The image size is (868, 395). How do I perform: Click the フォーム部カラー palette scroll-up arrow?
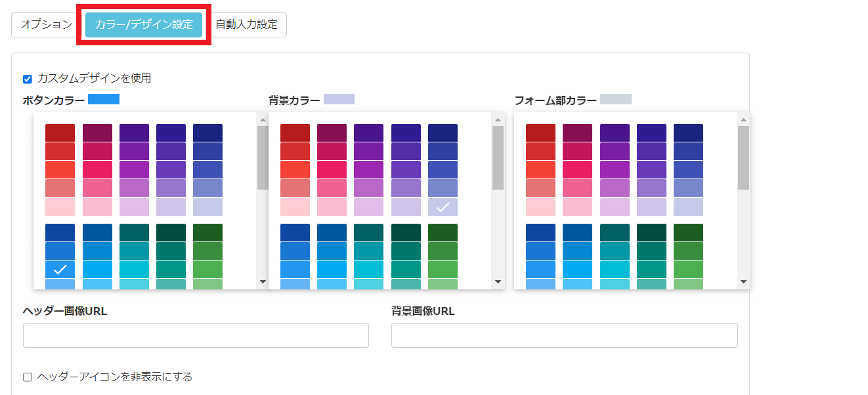[x=743, y=119]
